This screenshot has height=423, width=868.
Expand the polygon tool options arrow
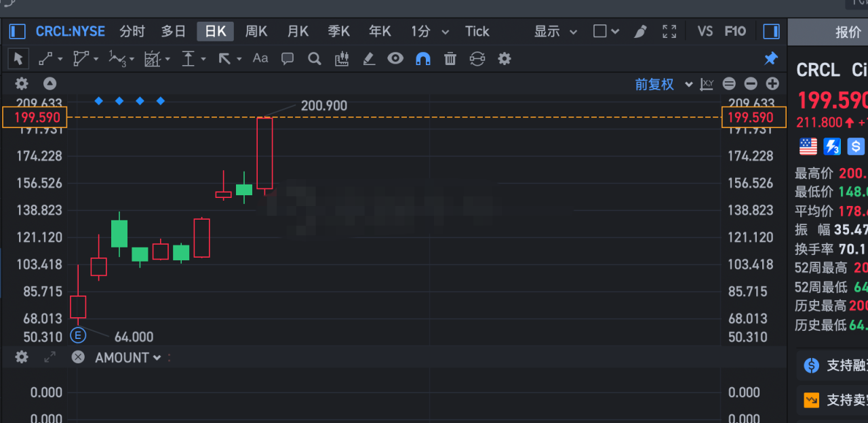[x=96, y=60]
